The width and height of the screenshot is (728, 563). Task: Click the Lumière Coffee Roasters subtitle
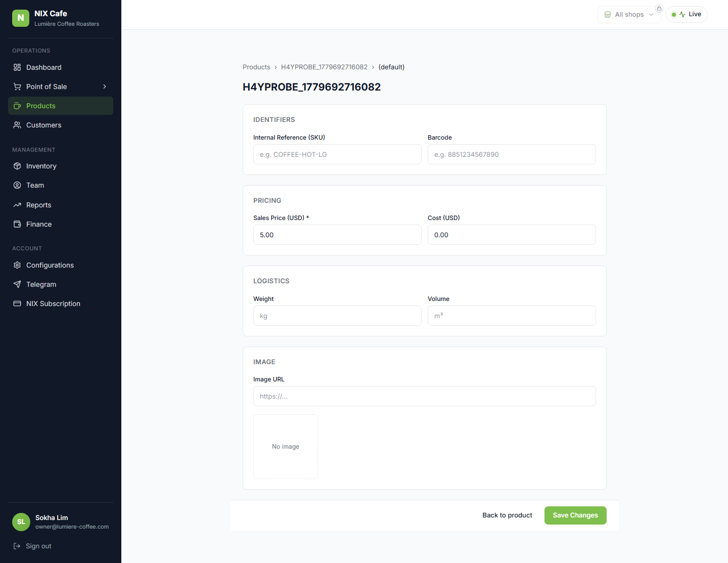click(x=67, y=24)
